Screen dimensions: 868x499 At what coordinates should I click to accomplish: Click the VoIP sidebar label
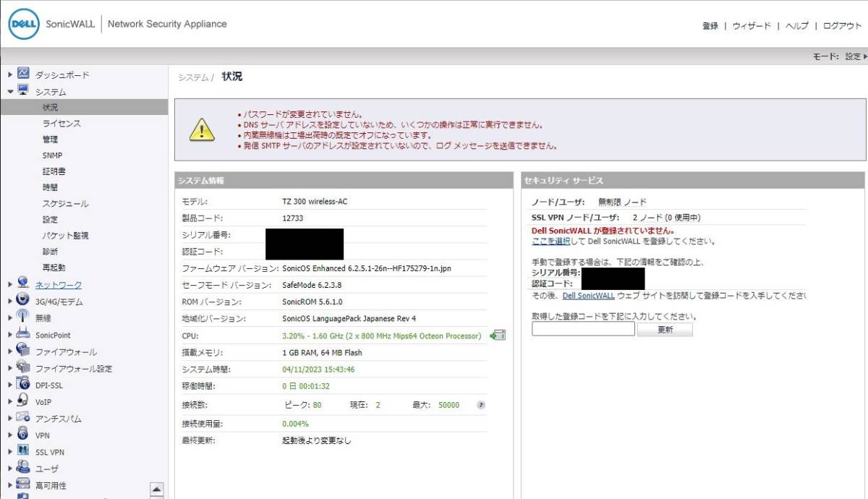(x=43, y=402)
